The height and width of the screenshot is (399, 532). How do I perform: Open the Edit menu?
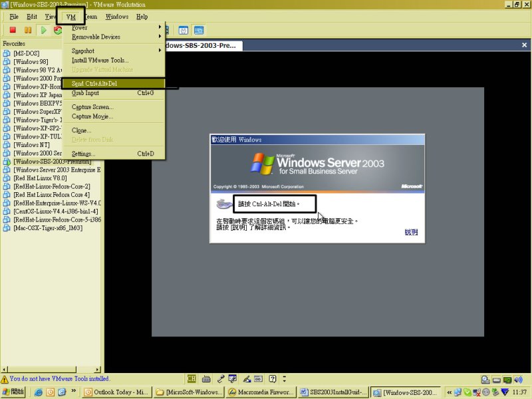point(32,17)
